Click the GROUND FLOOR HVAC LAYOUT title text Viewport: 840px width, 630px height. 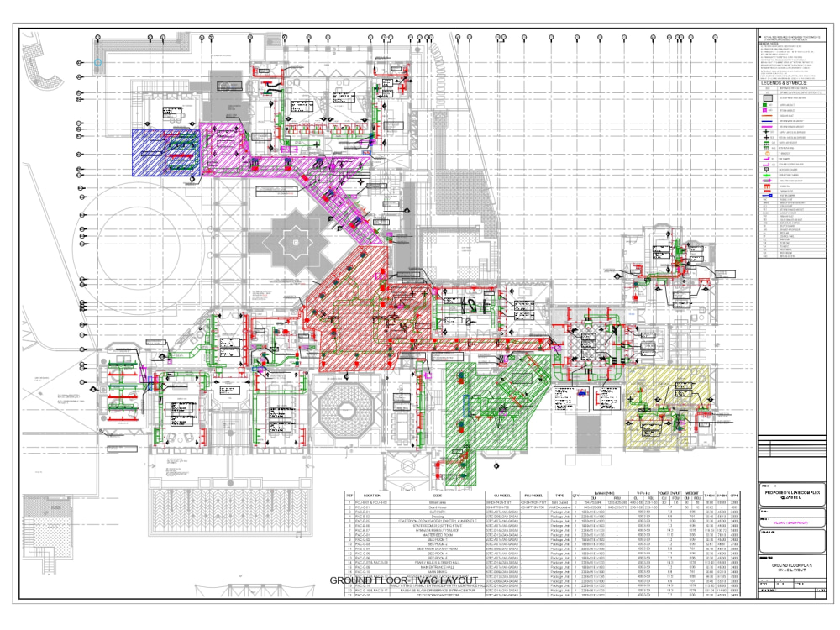coord(404,580)
